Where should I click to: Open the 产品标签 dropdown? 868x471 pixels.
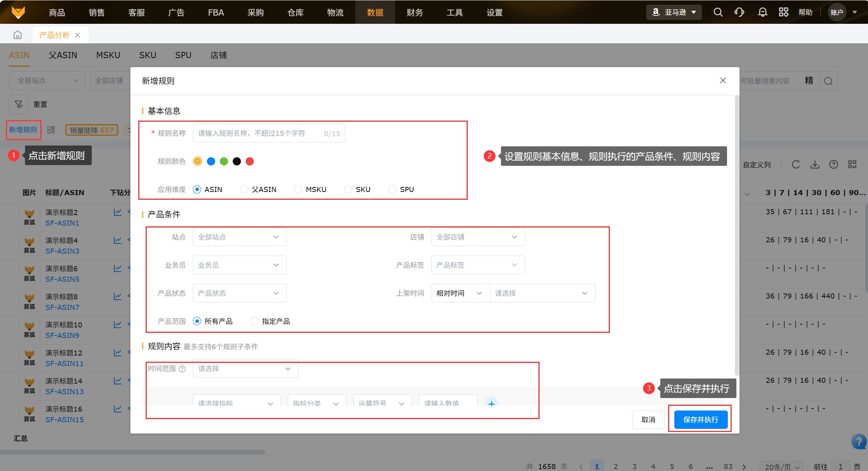478,265
